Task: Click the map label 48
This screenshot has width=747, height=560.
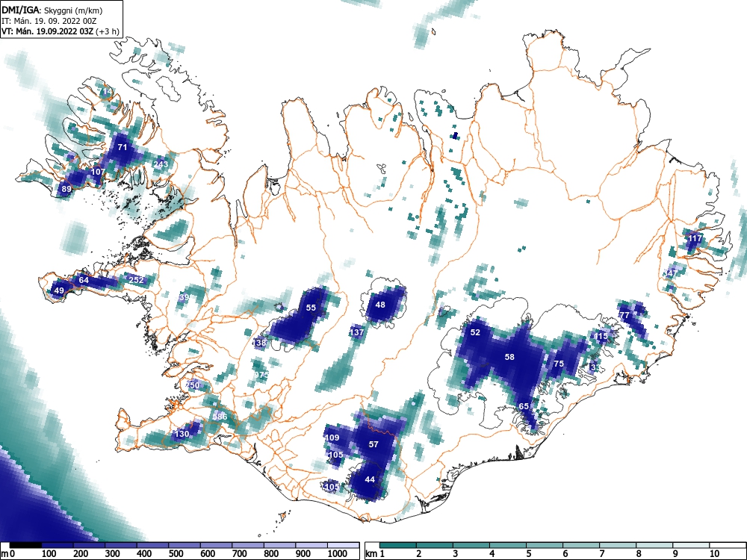Action: click(x=380, y=305)
